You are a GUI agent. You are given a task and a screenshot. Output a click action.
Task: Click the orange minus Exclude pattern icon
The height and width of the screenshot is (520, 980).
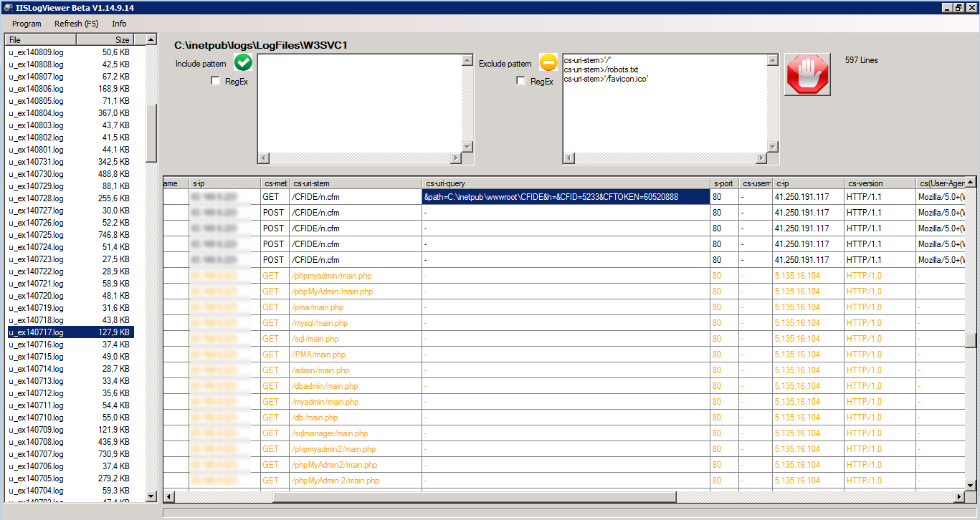[548, 62]
